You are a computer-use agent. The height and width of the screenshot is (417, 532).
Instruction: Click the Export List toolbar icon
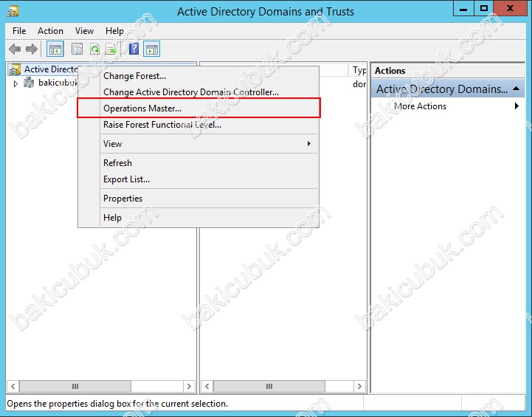(x=111, y=49)
